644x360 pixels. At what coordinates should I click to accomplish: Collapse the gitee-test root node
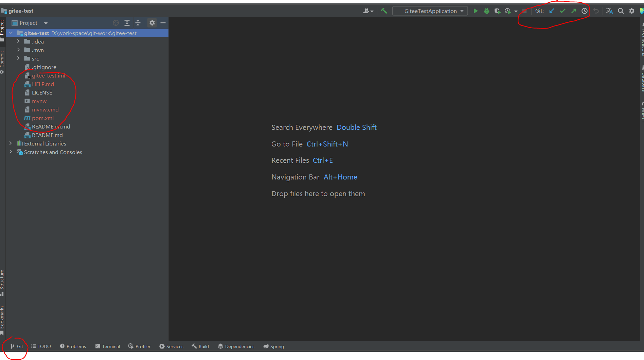coord(11,33)
